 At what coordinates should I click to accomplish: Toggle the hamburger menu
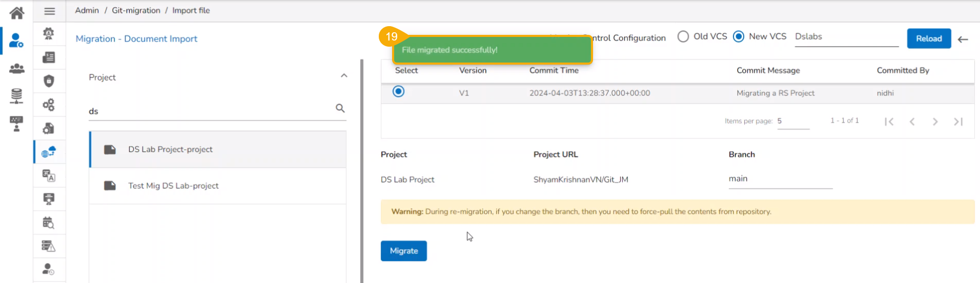tap(49, 11)
